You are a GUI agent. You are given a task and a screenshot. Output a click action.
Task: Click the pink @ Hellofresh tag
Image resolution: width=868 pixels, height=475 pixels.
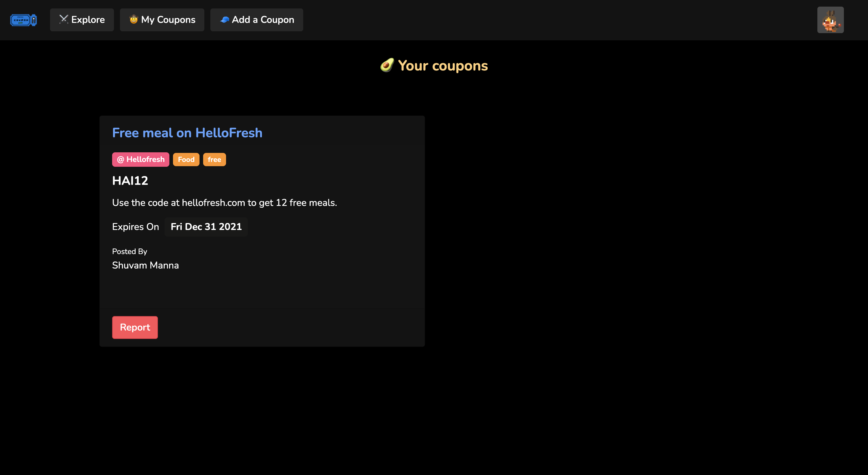[140, 160]
